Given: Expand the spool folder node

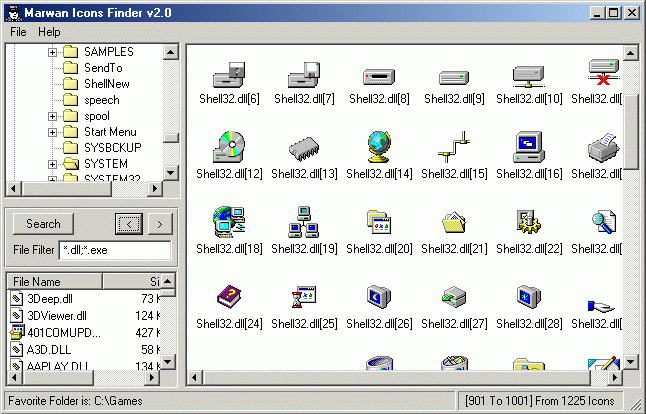Looking at the screenshot, I should coord(52,117).
